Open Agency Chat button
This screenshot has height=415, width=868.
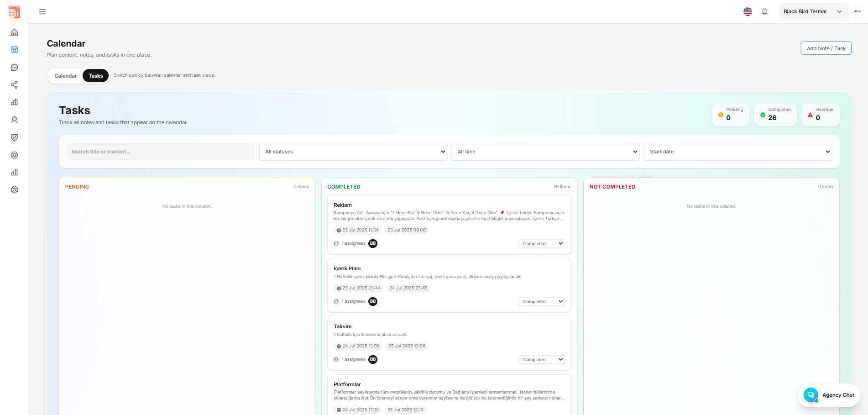pyautogui.click(x=829, y=395)
